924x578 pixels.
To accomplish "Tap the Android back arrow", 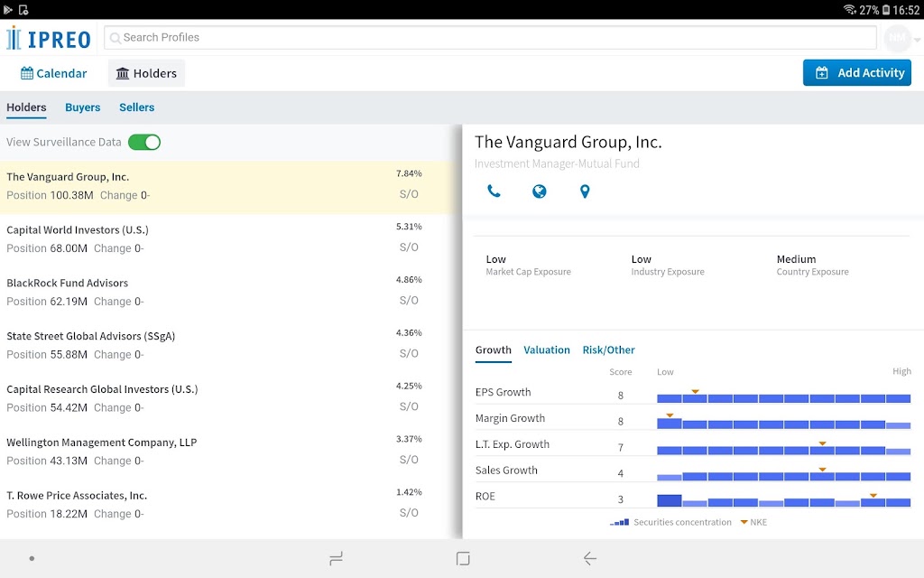I will tap(590, 558).
